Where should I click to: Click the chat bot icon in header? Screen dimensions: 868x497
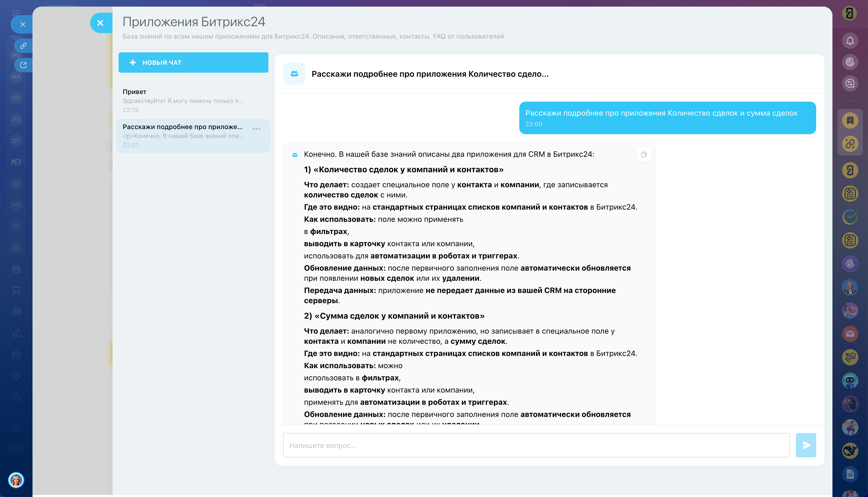coord(294,73)
